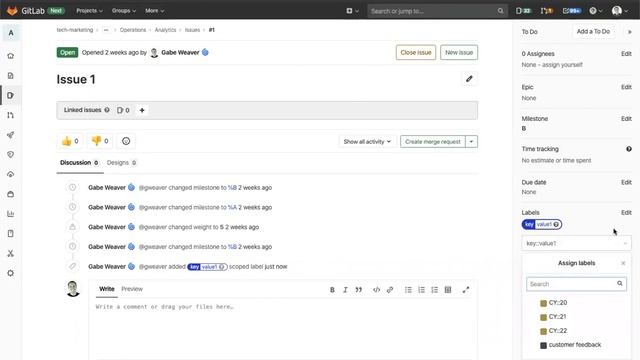Open the Merge Requests icon in sidebar
Viewport: 640px width, 360px height.
[11, 115]
